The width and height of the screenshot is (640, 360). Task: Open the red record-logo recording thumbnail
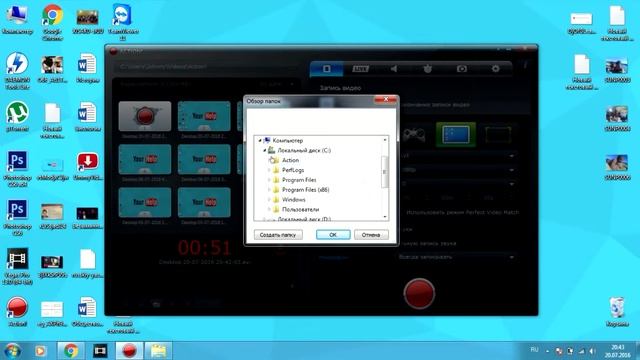(x=145, y=116)
